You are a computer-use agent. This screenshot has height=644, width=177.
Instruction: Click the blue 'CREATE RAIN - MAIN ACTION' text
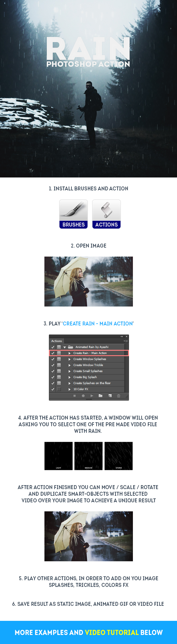click(97, 324)
